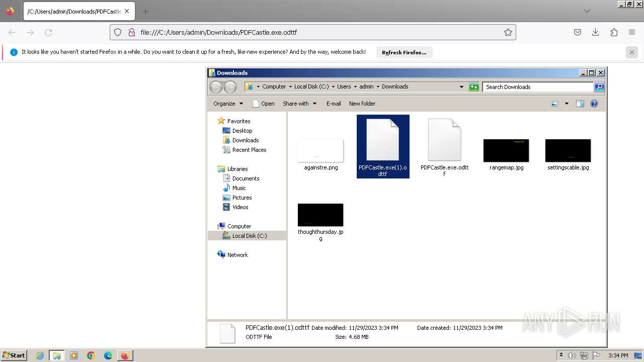This screenshot has height=362, width=644.
Task: Select Favorites in the navigation pane
Action: click(x=238, y=121)
